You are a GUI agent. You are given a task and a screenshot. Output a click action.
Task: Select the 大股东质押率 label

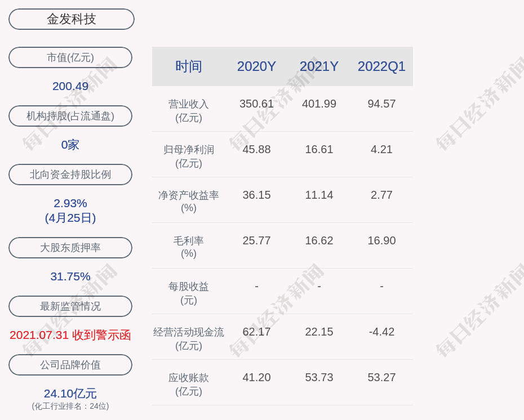coord(70,247)
